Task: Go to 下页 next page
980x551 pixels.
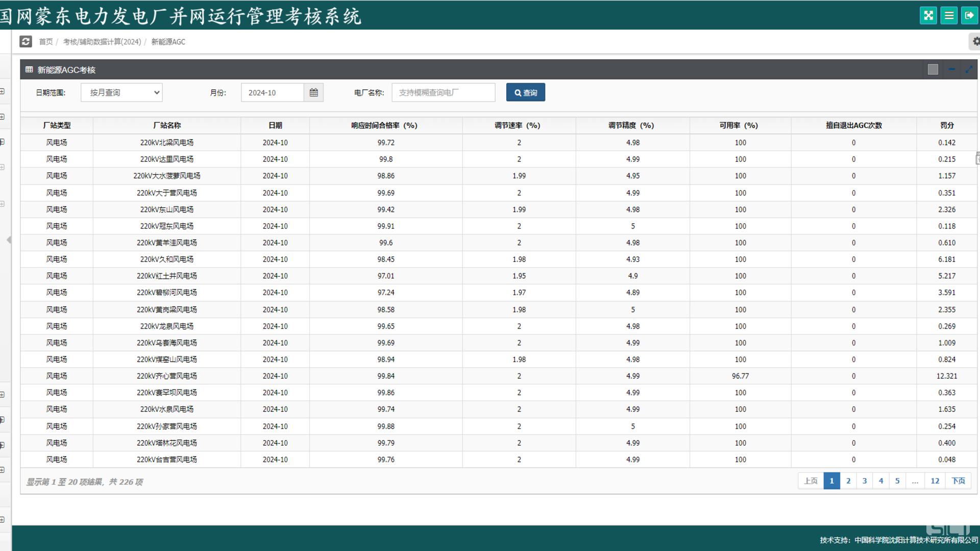Action: tap(958, 481)
